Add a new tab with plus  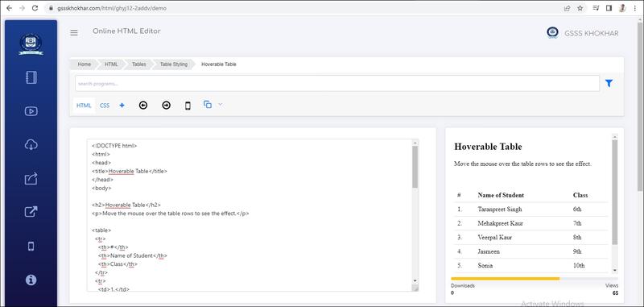point(122,106)
